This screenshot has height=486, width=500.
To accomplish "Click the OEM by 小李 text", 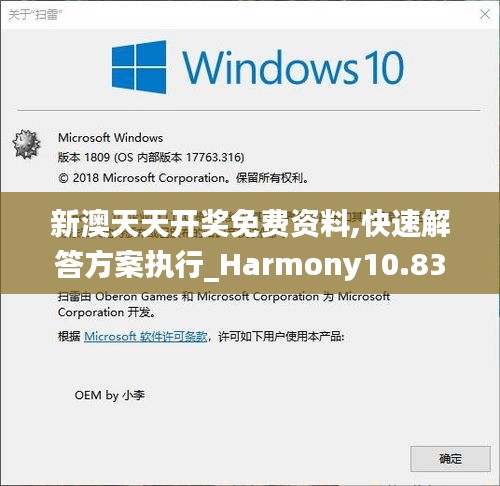I will pyautogui.click(x=110, y=395).
